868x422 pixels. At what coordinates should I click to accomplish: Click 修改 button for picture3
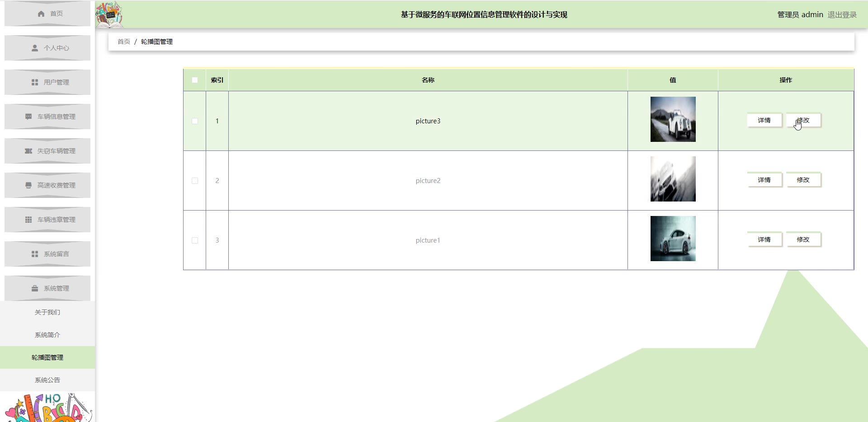point(803,120)
